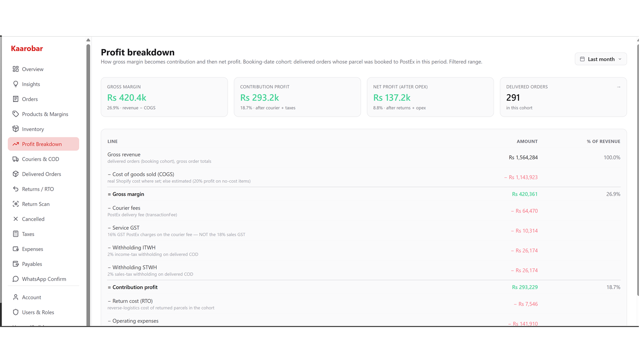Click the Products & Margins tag icon
The height and width of the screenshot is (362, 644).
tap(16, 114)
